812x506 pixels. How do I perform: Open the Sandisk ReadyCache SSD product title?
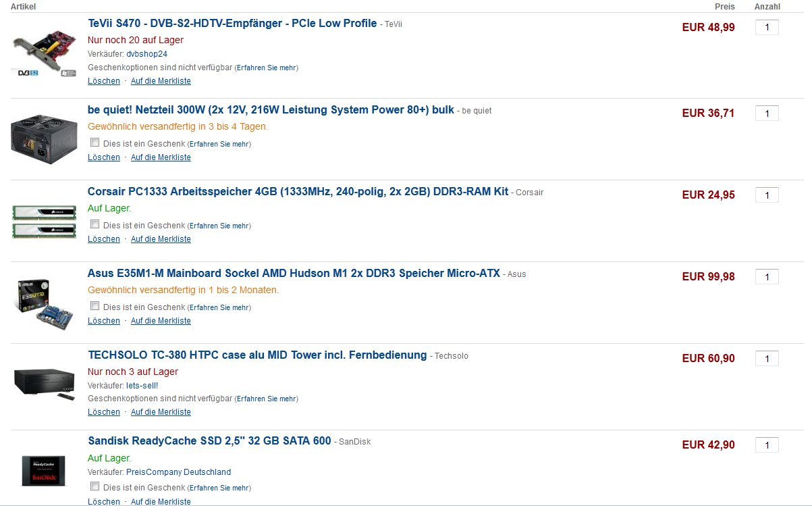tap(209, 441)
